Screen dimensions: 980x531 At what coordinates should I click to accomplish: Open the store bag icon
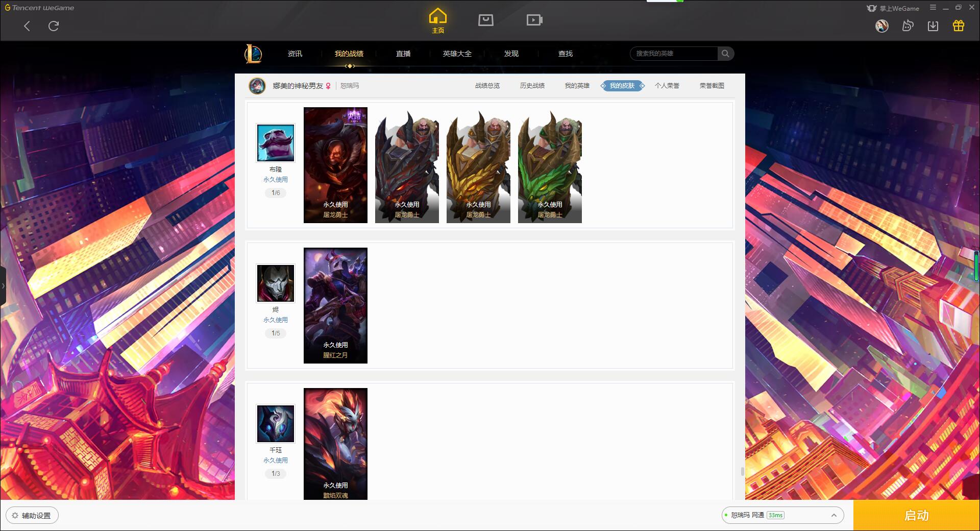coord(485,20)
